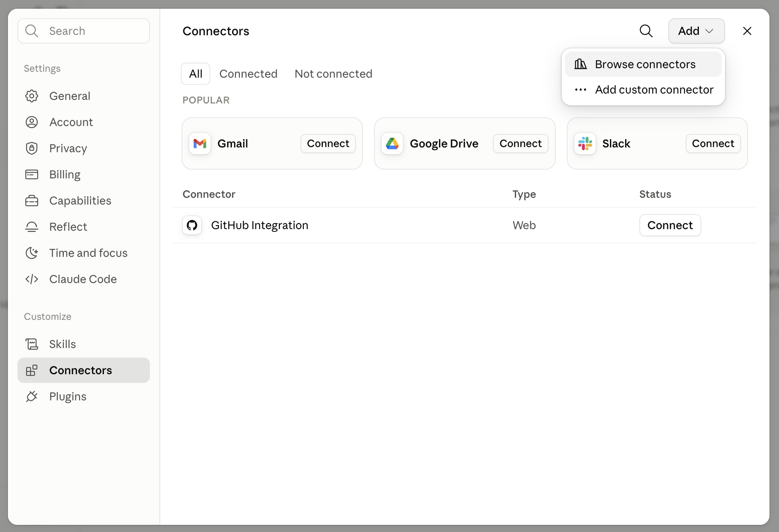Focus the sidebar Search input field
This screenshot has width=779, height=532.
[84, 31]
